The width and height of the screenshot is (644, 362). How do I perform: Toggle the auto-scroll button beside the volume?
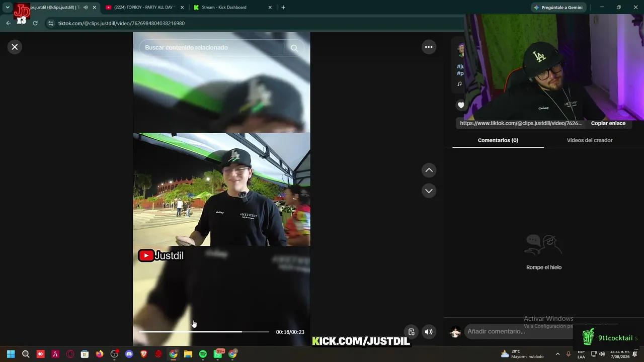[x=411, y=332]
